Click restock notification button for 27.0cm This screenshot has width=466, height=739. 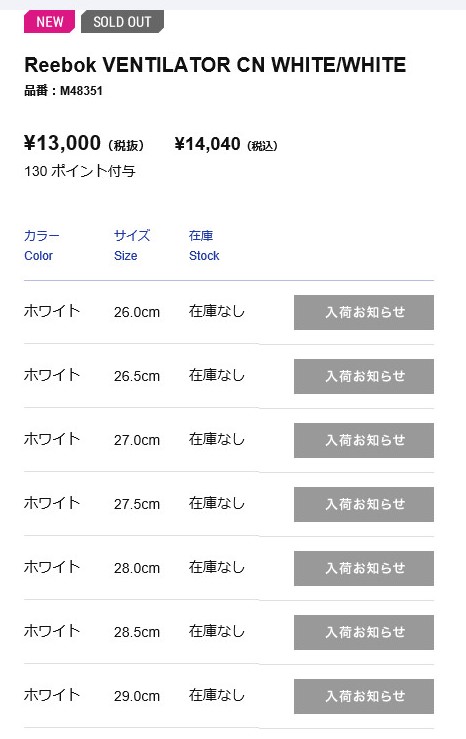[364, 440]
